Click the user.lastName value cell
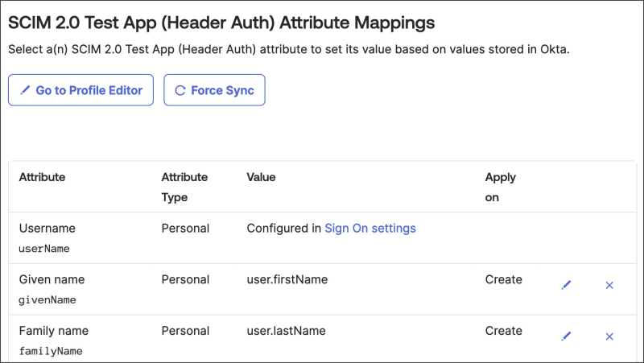 (287, 331)
